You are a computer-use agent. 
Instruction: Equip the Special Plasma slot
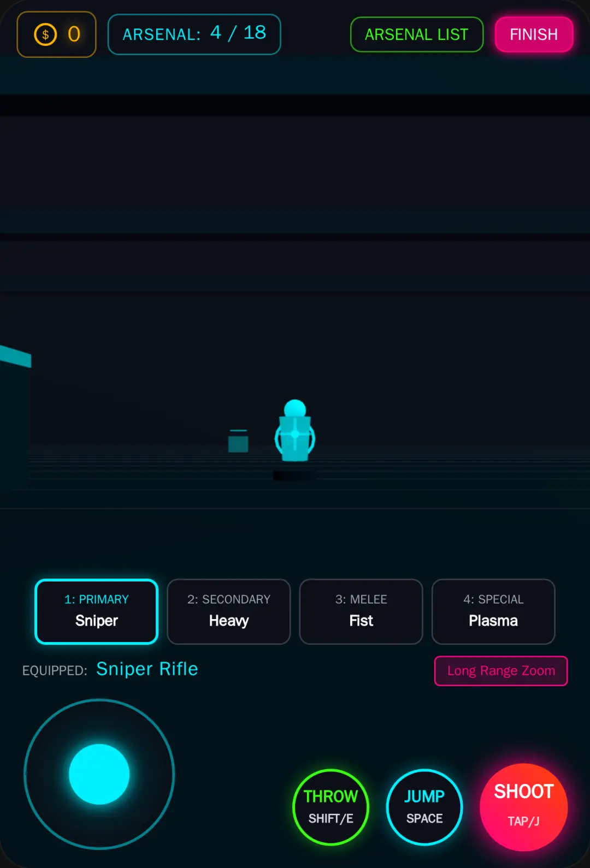(x=493, y=611)
